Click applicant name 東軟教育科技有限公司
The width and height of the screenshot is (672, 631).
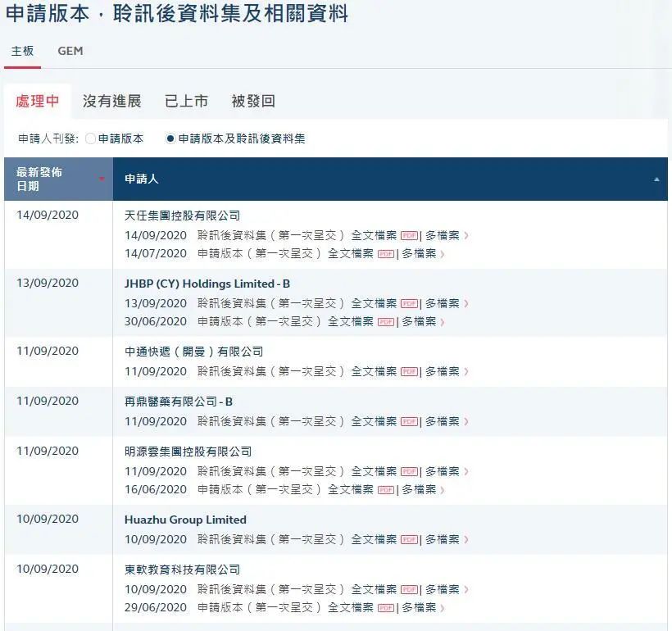182,570
